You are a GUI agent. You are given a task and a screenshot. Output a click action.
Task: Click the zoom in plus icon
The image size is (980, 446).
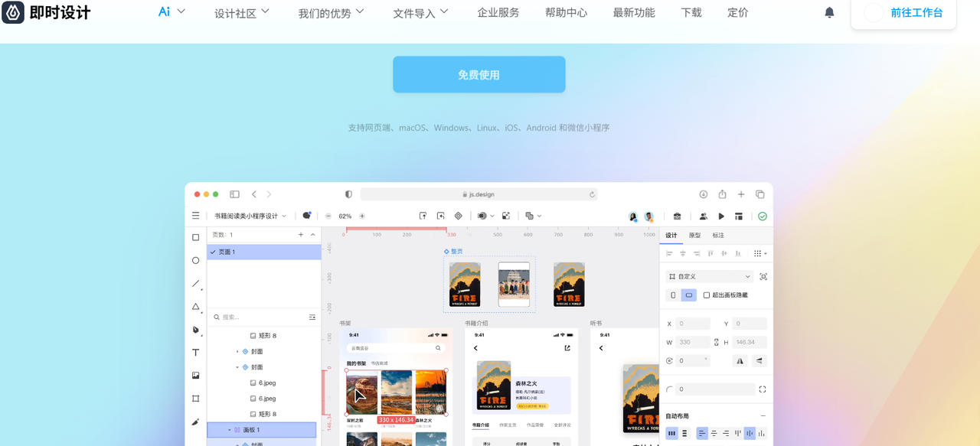[x=362, y=216]
